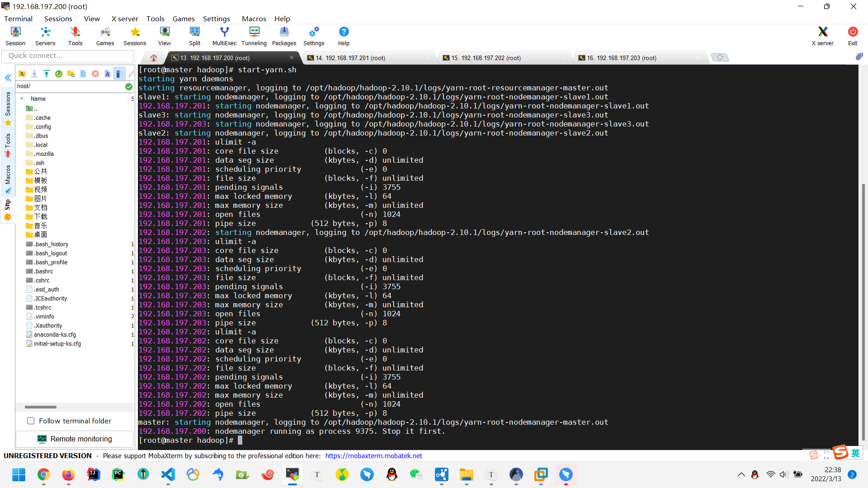Click the Remote monitoring button
This screenshot has height=488, width=868.
[x=75, y=439]
